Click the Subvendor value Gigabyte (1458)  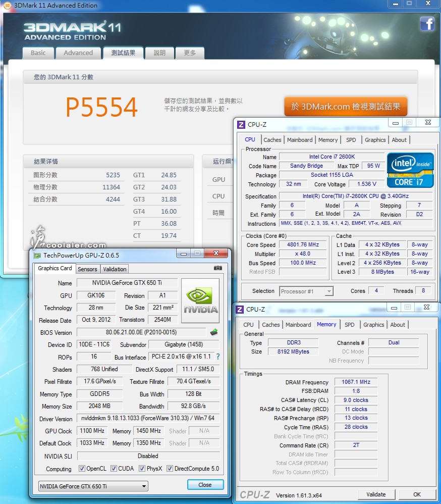coord(184,344)
